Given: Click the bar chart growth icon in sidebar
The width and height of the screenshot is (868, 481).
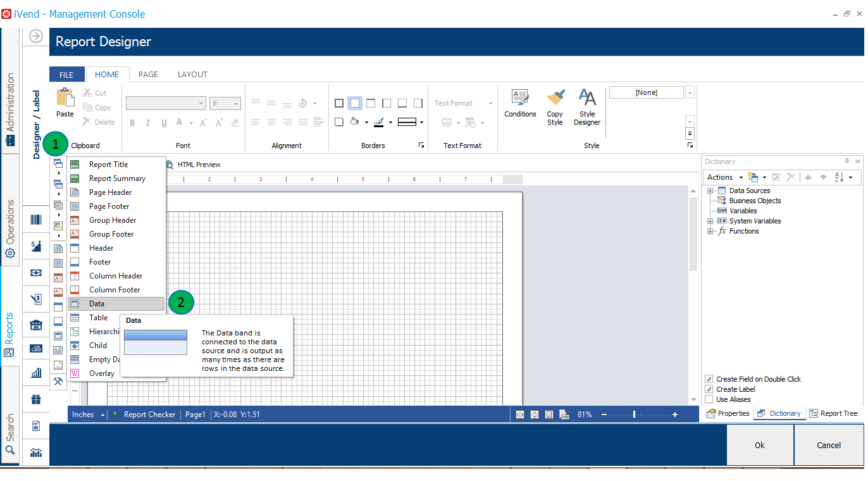Looking at the screenshot, I should pyautogui.click(x=36, y=373).
